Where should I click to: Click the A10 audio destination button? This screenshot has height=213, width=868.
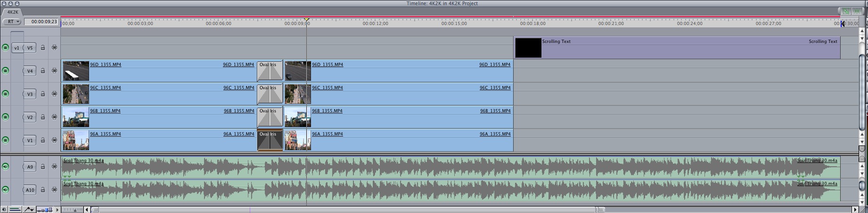pyautogui.click(x=30, y=190)
